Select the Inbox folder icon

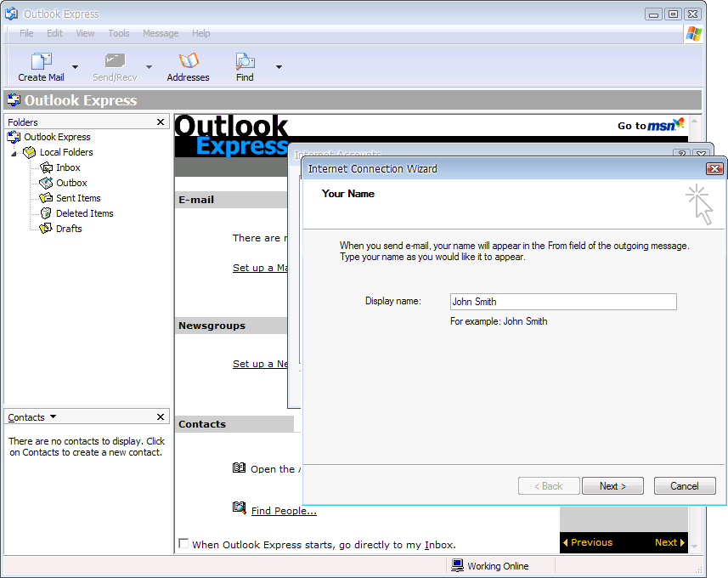[x=47, y=167]
